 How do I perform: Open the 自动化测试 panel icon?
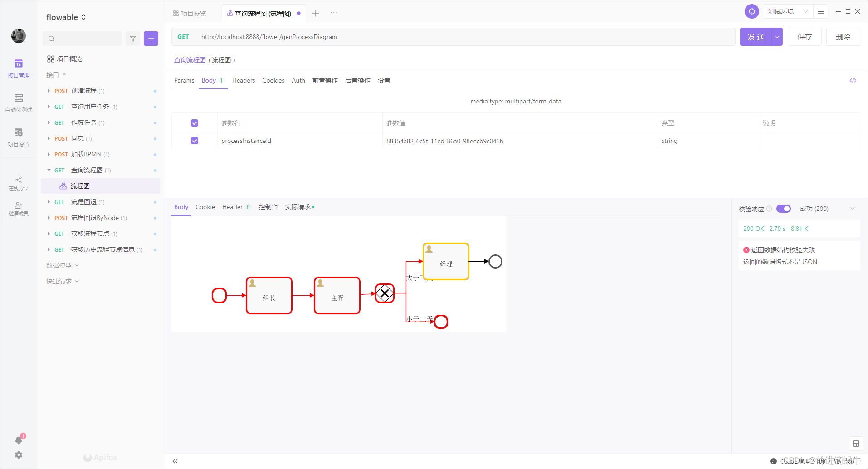[x=18, y=101]
